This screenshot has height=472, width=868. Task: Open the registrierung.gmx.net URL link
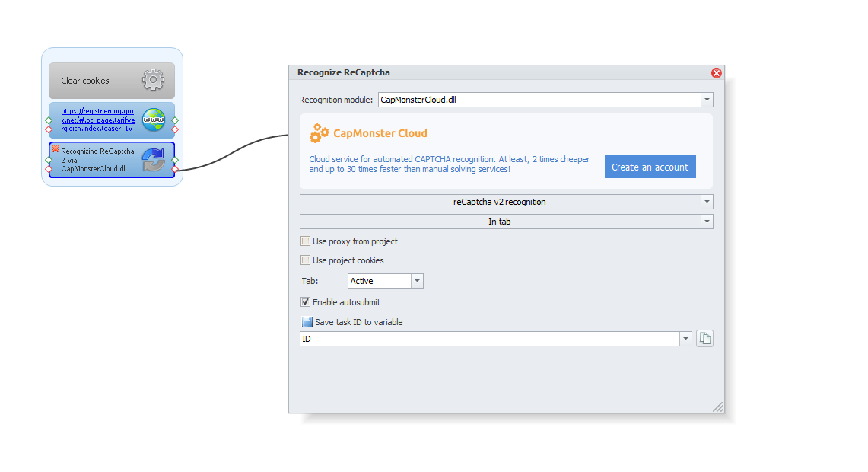[x=98, y=120]
